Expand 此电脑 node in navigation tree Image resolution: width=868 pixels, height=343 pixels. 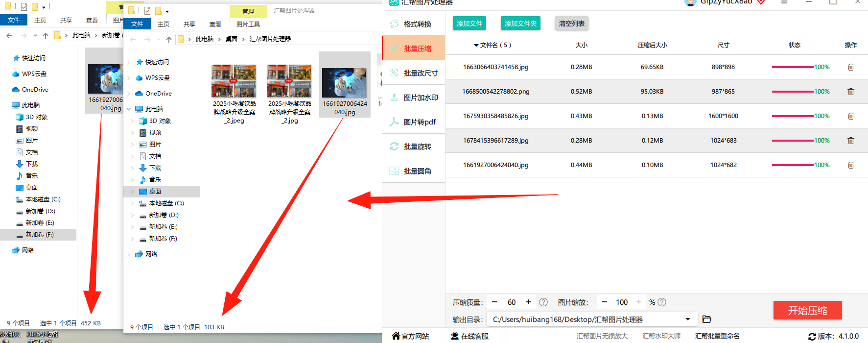click(129, 109)
